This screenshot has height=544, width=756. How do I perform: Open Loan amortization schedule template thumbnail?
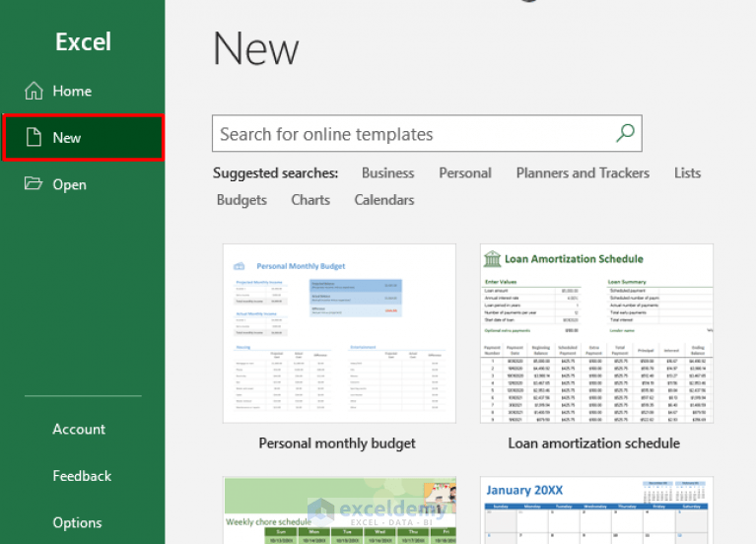pos(597,333)
